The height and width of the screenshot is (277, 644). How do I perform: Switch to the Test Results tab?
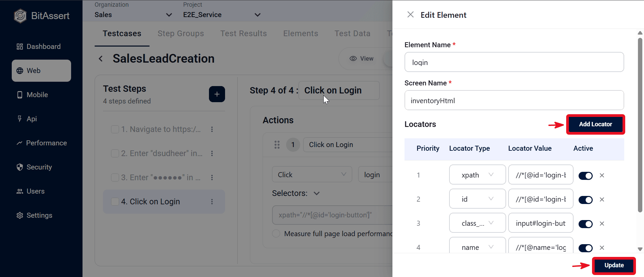tap(244, 33)
